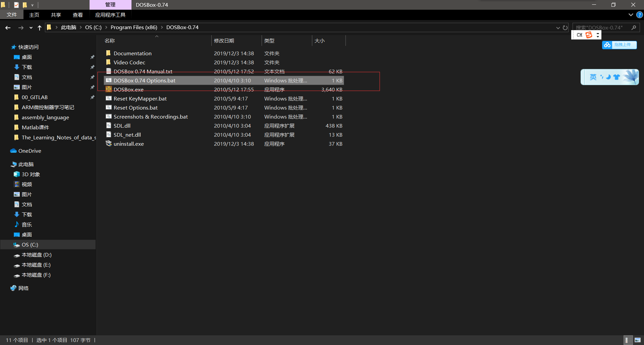Sort files by the 修改日期 column header
The image size is (644, 345).
[236, 41]
